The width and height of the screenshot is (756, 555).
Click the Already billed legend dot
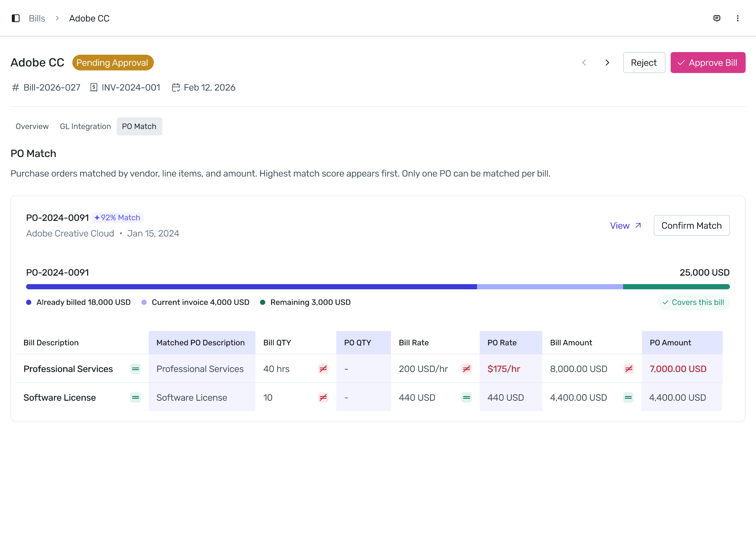[29, 302]
